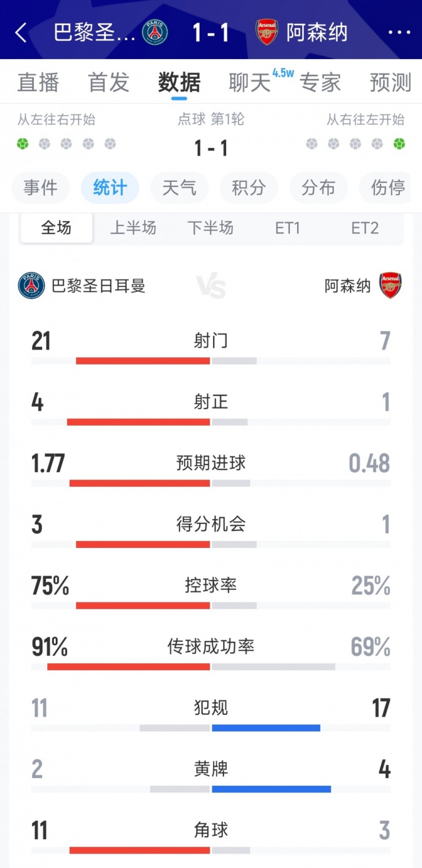Choose the 下半场 period segment

[x=210, y=228]
